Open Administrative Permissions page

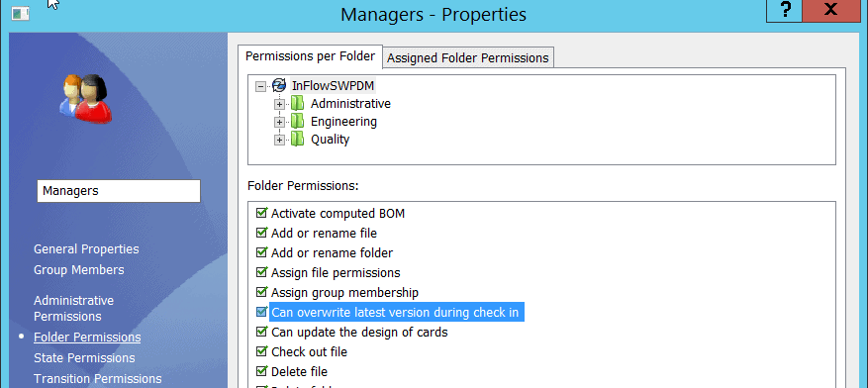click(x=73, y=308)
